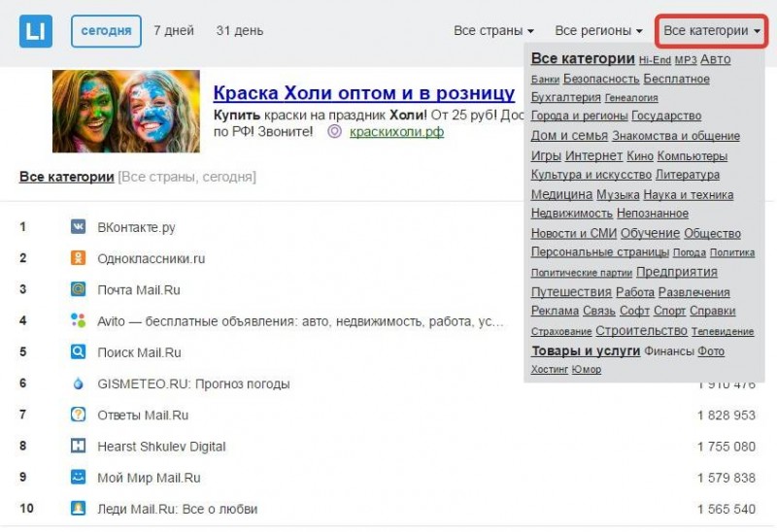Choose the Товары и услуги category
Viewport: 777px width, 532px height.
586,350
